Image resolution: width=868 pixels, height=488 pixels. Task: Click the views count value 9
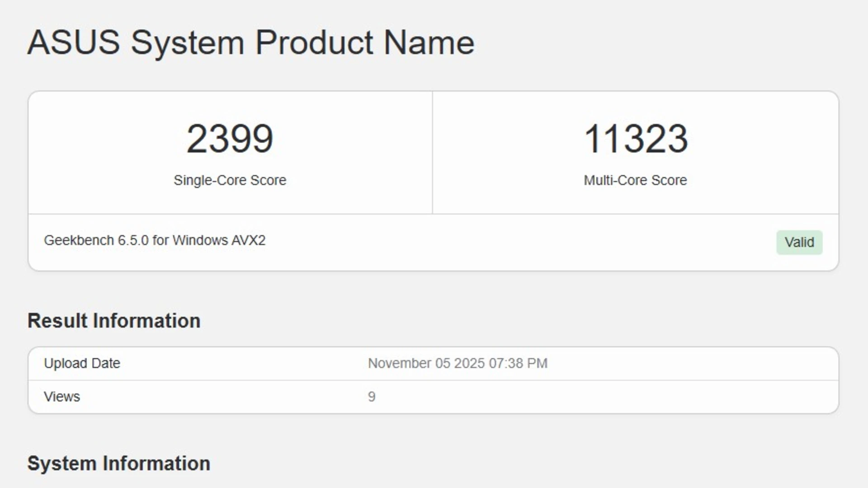(372, 397)
